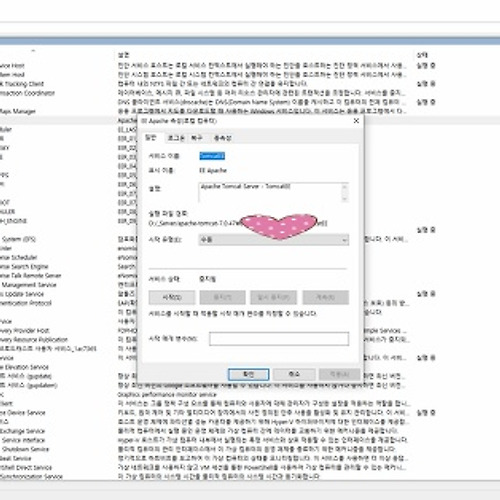The height and width of the screenshot is (500, 500).
Task: Open the Dependencies tab
Action: [222, 138]
